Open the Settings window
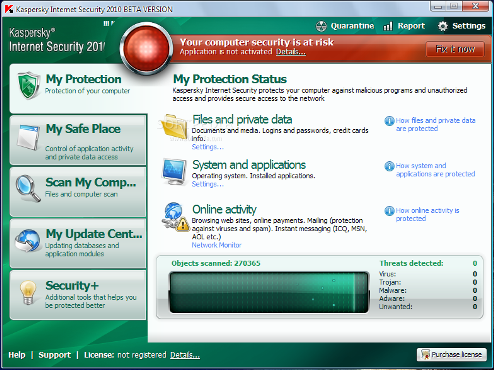This screenshot has height=370, width=494. [x=461, y=26]
